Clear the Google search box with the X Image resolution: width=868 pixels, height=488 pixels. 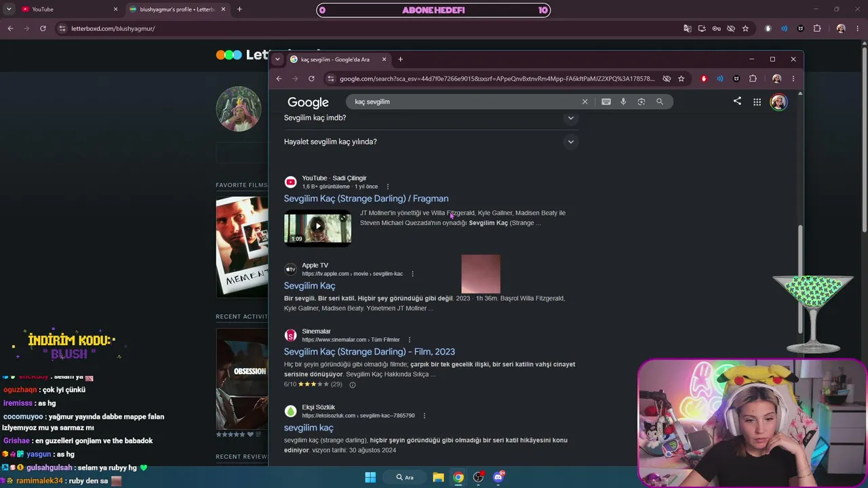point(585,102)
